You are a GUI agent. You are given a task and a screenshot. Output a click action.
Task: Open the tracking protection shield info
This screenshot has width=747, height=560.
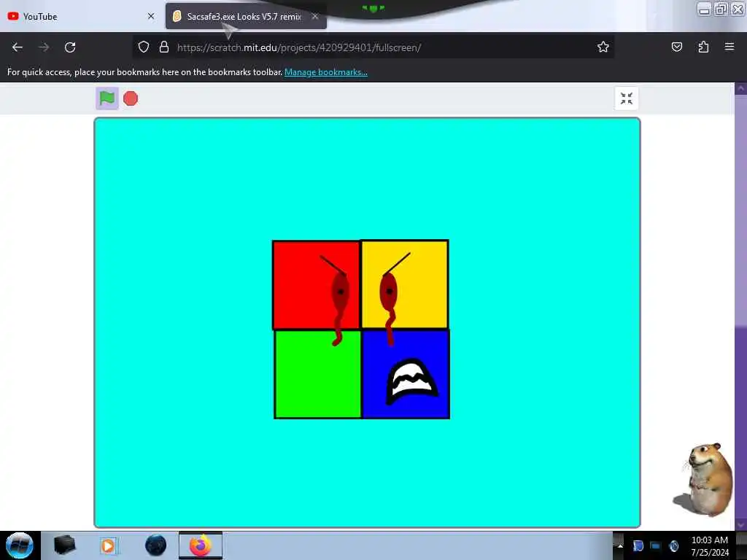(x=144, y=47)
